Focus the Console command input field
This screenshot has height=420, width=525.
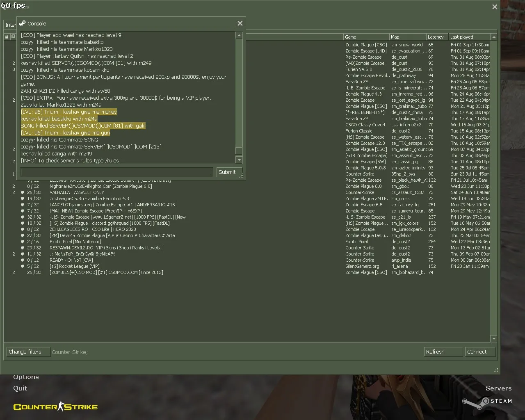[x=116, y=172]
